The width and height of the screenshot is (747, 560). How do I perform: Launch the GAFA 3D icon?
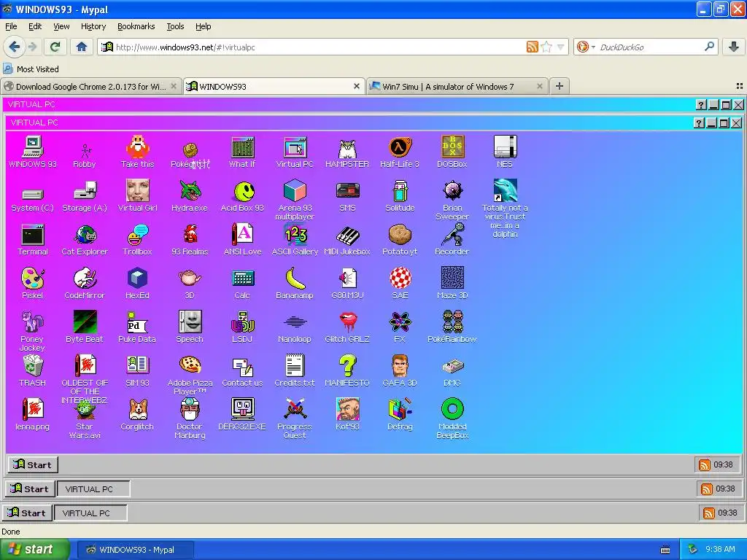400,370
